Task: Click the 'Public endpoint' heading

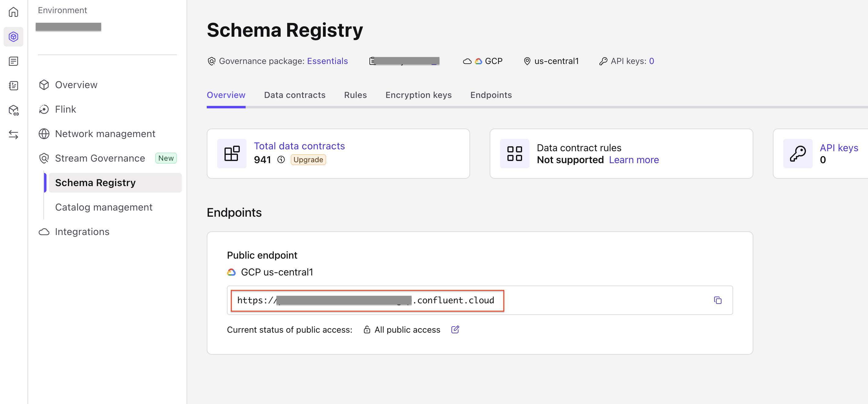Action: pyautogui.click(x=262, y=255)
